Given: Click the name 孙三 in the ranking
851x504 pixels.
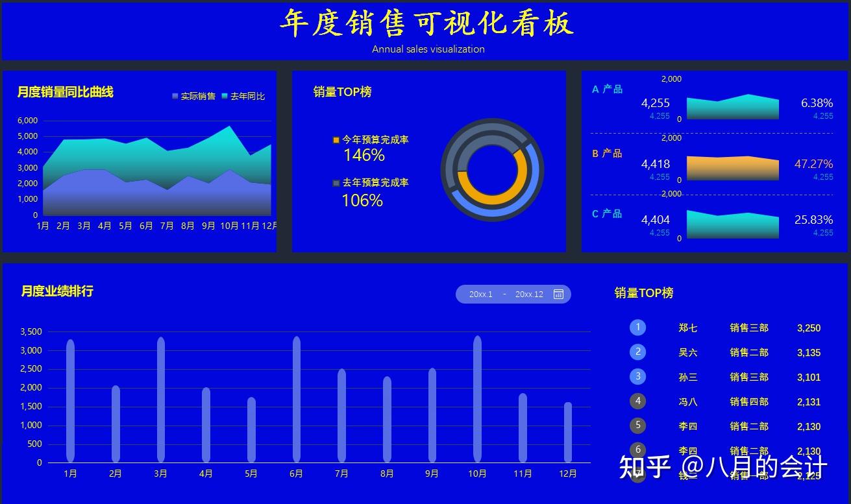Looking at the screenshot, I should pyautogui.click(x=688, y=378).
